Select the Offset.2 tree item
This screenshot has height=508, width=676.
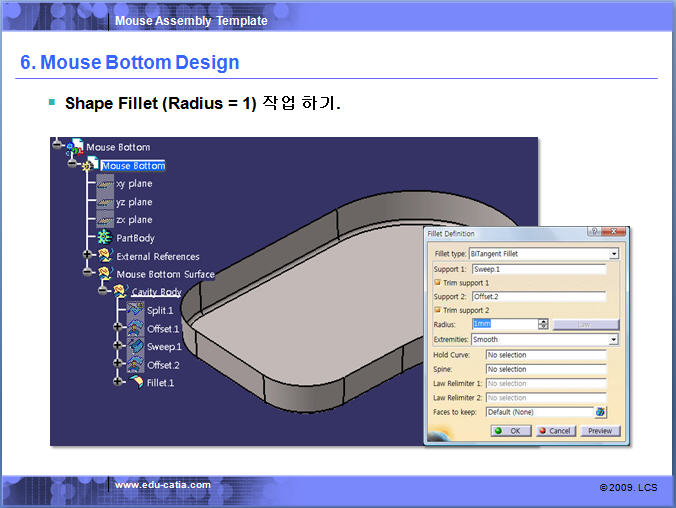point(163,365)
